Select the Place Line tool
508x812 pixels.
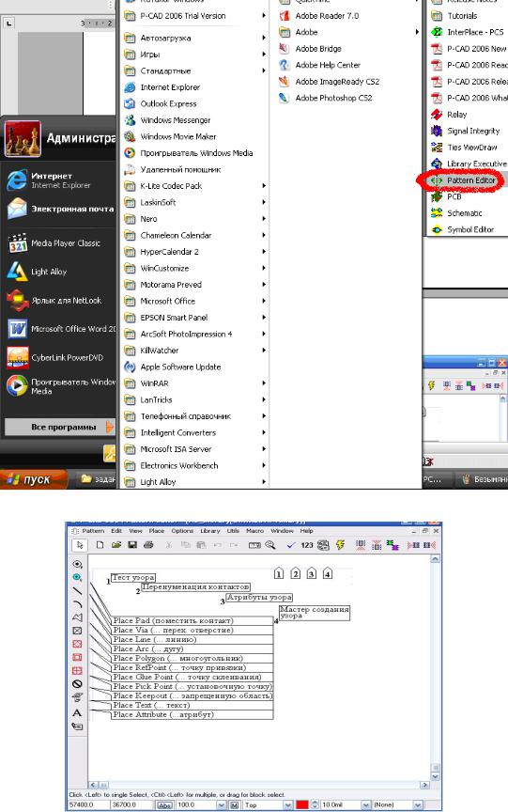click(x=78, y=590)
